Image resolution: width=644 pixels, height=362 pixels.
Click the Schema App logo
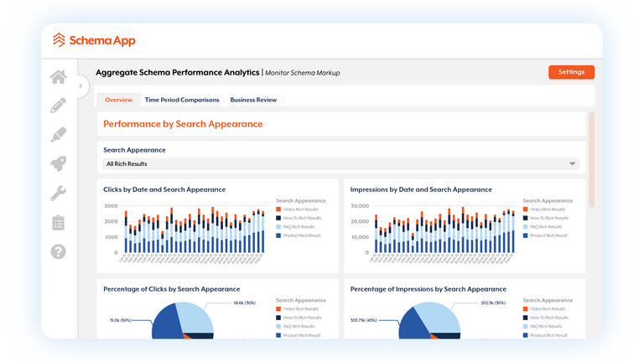point(94,40)
